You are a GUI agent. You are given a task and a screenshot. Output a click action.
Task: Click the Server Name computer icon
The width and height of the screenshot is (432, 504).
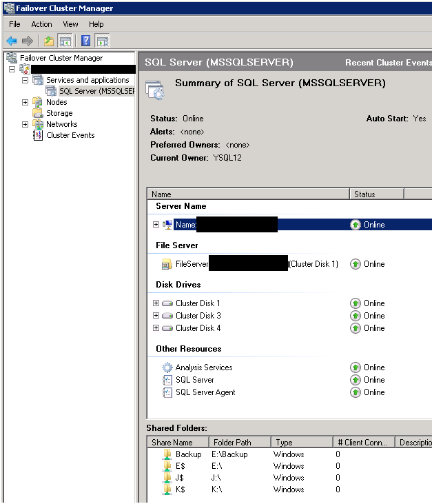(167, 225)
